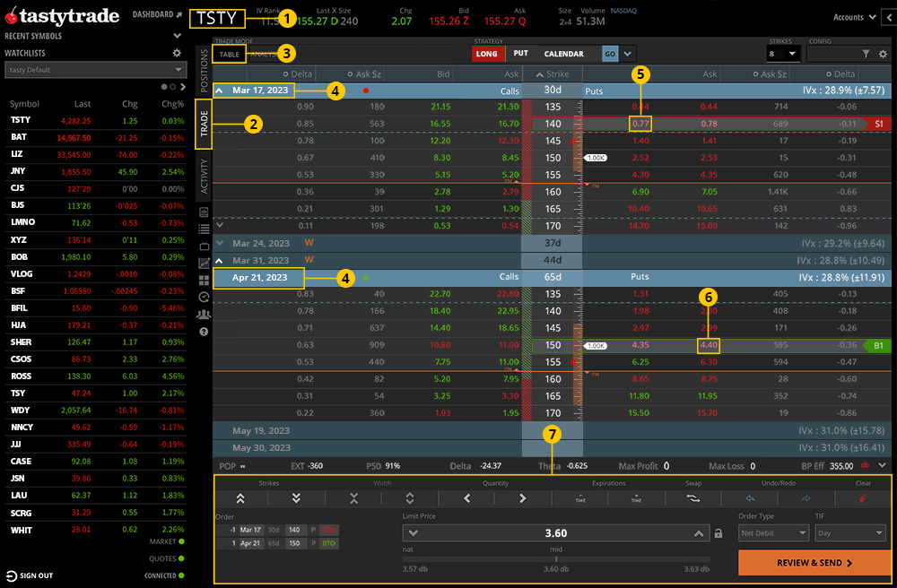Clear the order with red eraser icon
Screen dimensions: 897x588
(x=863, y=498)
